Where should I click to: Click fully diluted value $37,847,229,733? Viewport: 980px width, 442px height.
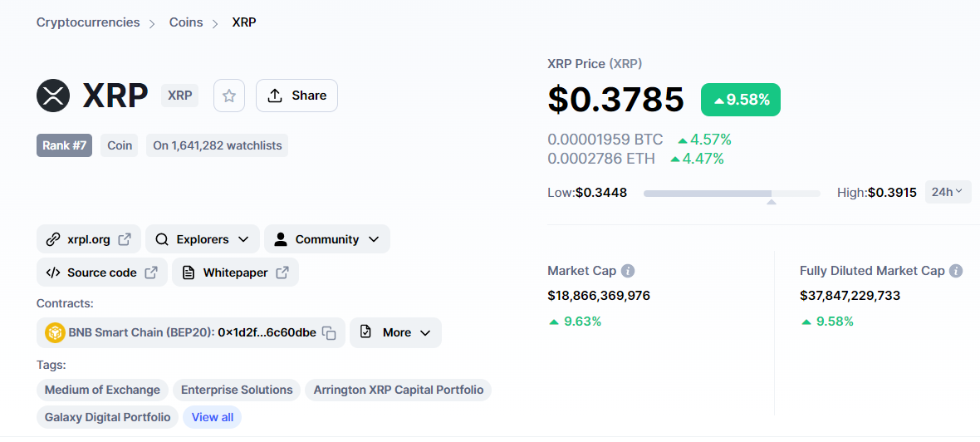coord(850,296)
